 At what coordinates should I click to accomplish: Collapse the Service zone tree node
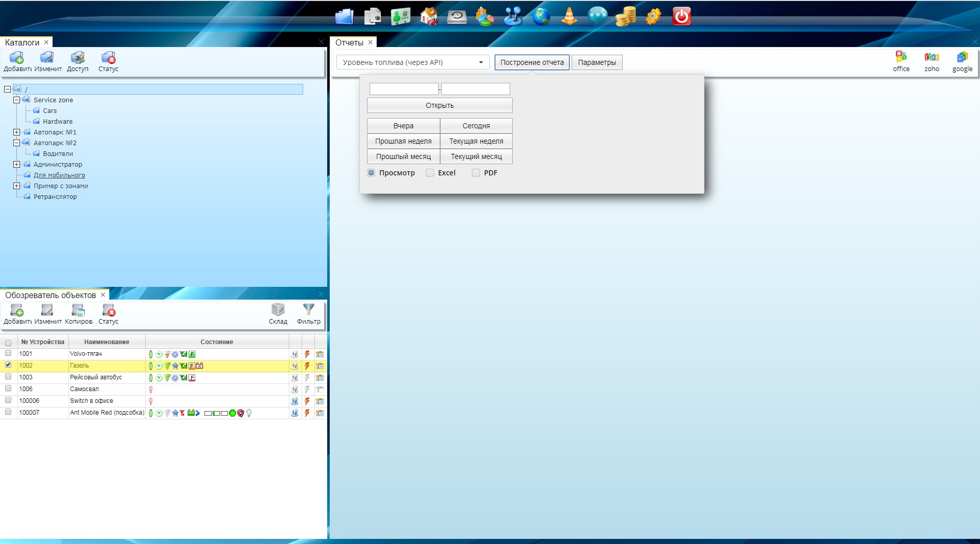pos(17,100)
